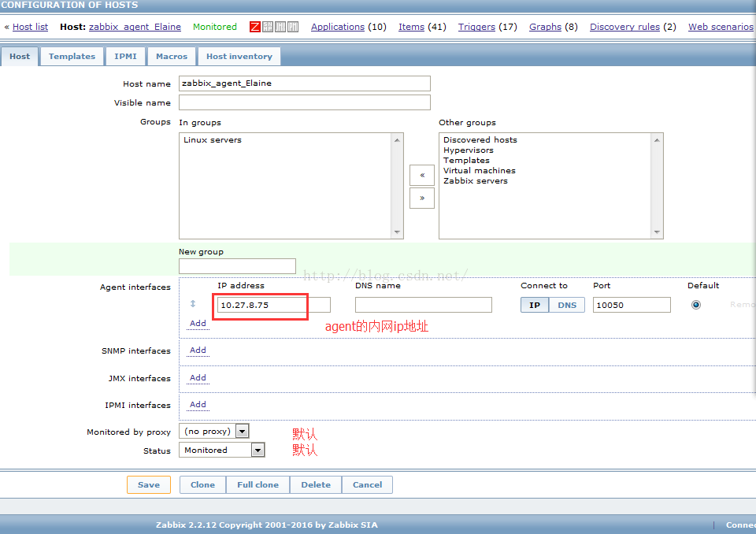Image resolution: width=756 pixels, height=534 pixels.
Task: Open the Host tab
Action: [20, 57]
